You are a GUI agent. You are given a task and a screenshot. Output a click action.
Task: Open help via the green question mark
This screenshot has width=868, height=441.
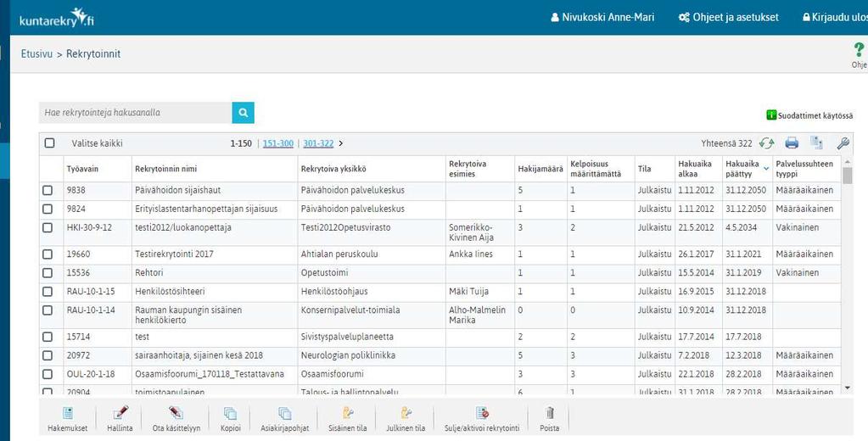(859, 50)
